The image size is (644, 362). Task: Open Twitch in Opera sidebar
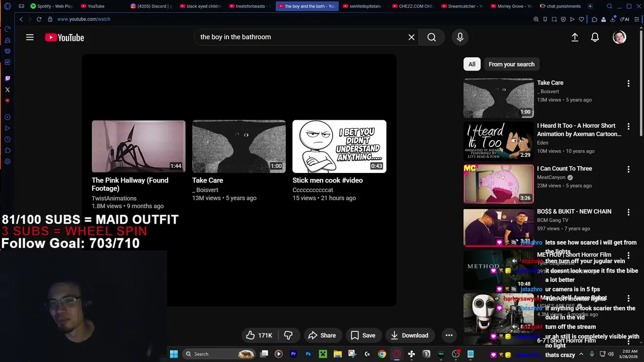coord(7,78)
